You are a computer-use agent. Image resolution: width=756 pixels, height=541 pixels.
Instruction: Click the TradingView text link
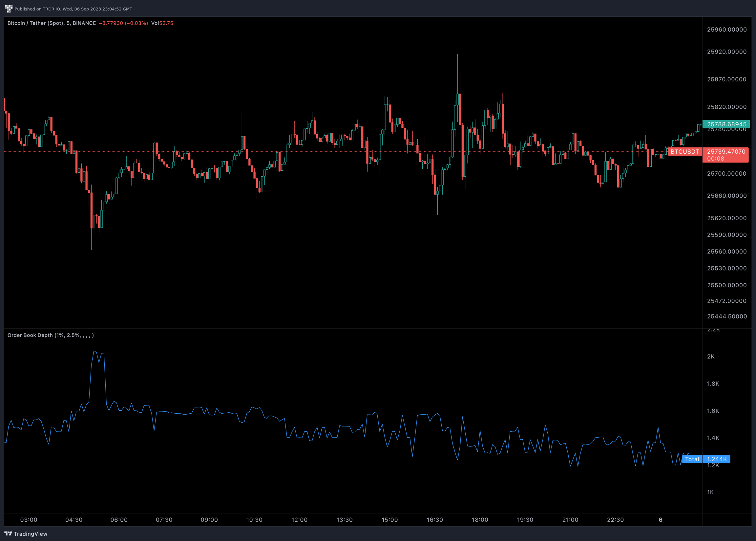tap(31, 534)
